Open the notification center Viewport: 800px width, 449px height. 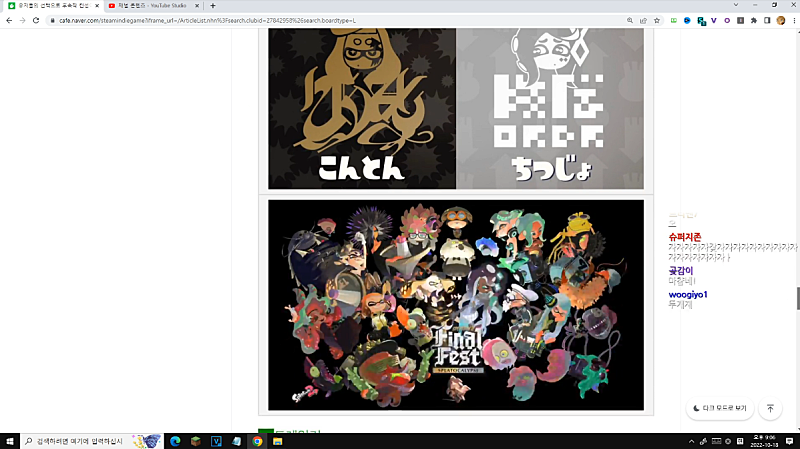click(789, 441)
